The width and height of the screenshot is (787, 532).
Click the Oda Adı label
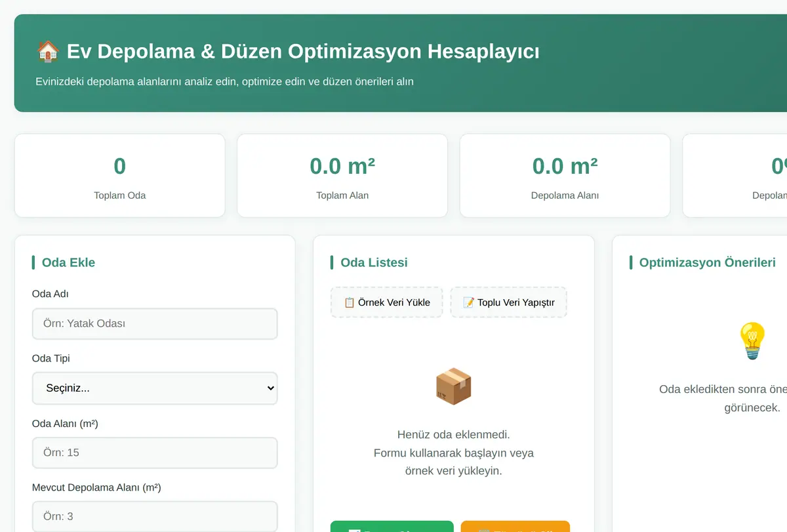tap(50, 294)
